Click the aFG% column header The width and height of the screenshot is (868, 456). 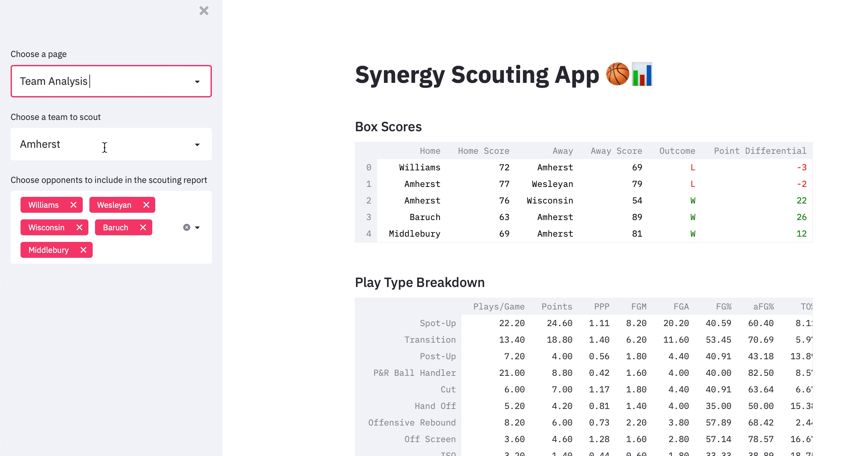coord(763,307)
